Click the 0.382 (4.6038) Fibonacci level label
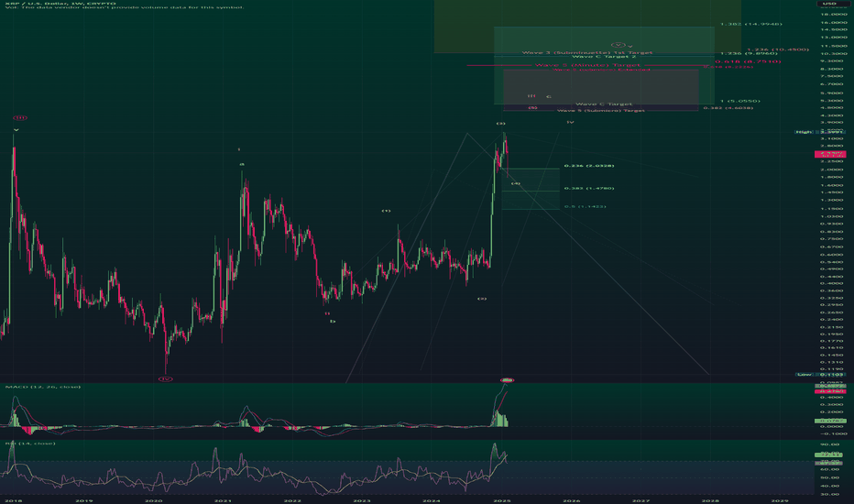 (728, 108)
